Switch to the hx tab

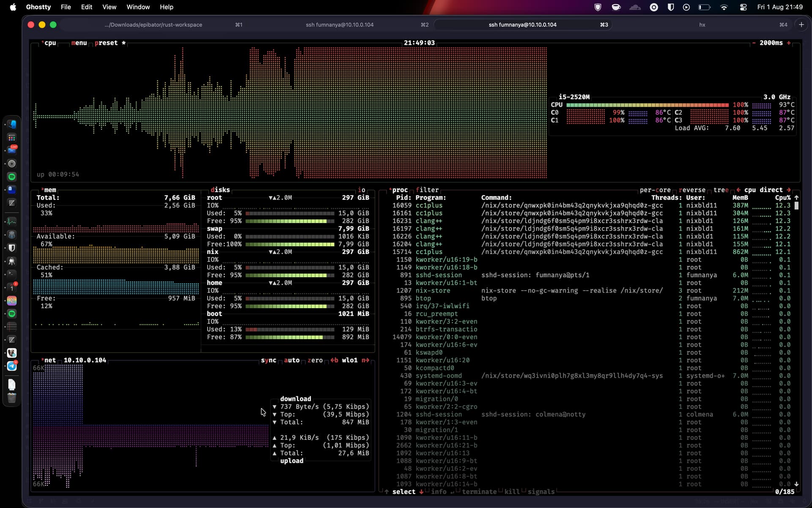702,25
